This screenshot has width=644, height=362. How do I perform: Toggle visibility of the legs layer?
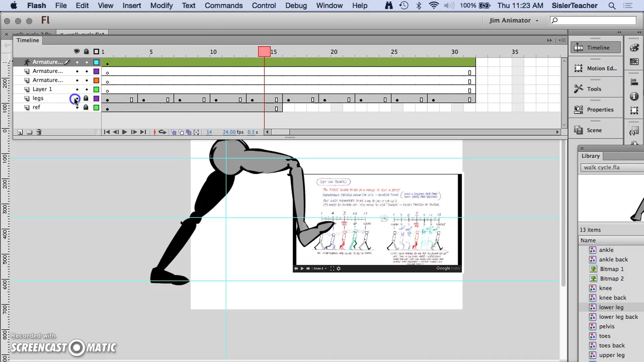pyautogui.click(x=77, y=98)
